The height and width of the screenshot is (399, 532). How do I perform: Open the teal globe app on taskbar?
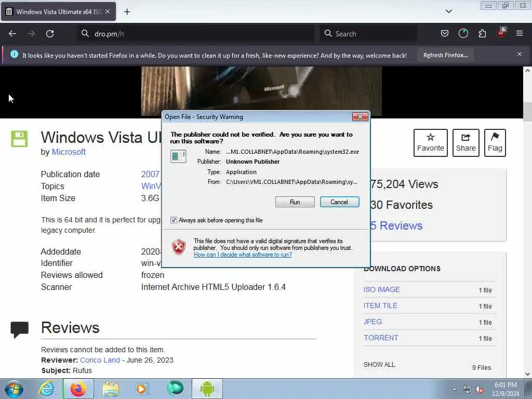pos(175,388)
